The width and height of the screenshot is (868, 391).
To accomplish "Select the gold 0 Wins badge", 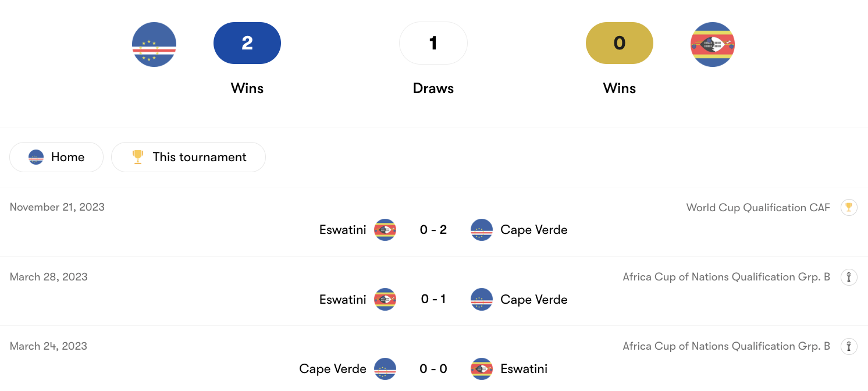I will pos(620,43).
